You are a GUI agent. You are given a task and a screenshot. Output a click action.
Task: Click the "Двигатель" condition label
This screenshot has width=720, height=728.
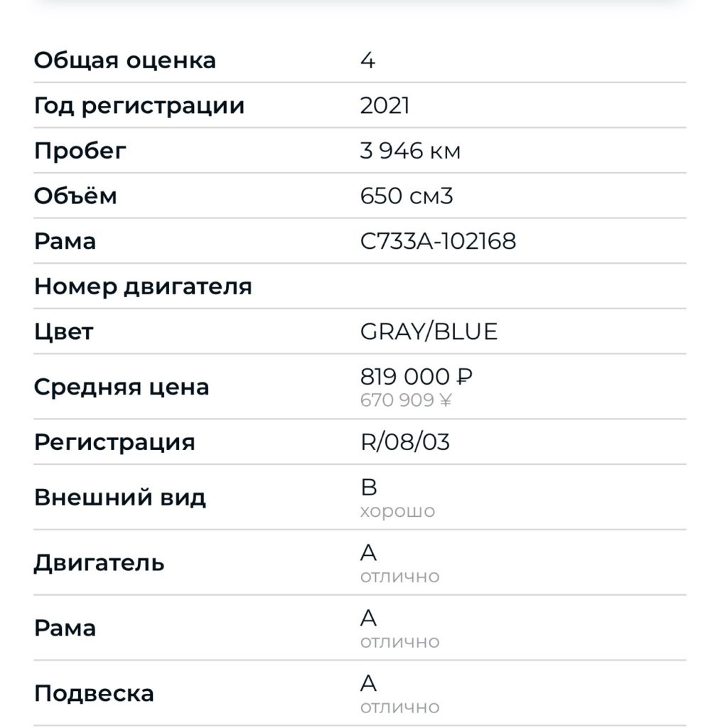pos(99,562)
